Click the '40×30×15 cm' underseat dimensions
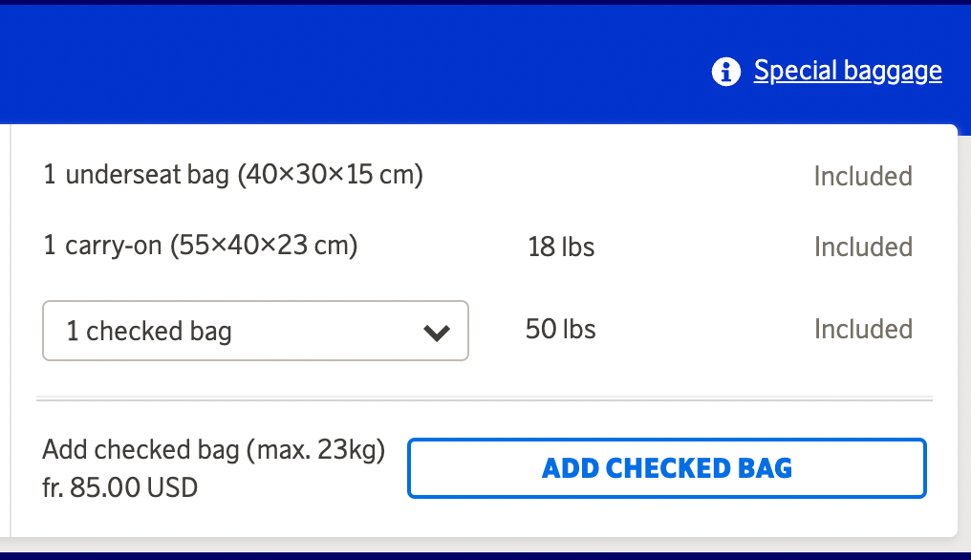 tap(331, 175)
